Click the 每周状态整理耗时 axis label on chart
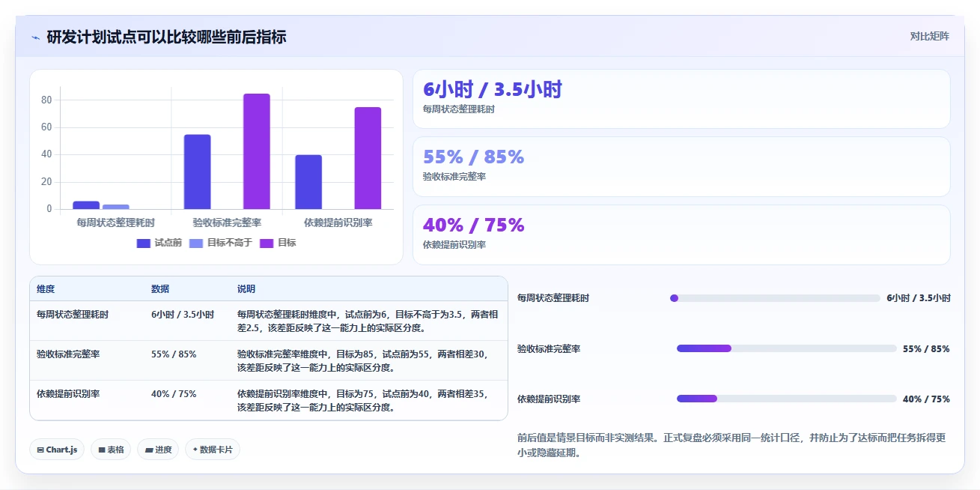 pos(116,223)
